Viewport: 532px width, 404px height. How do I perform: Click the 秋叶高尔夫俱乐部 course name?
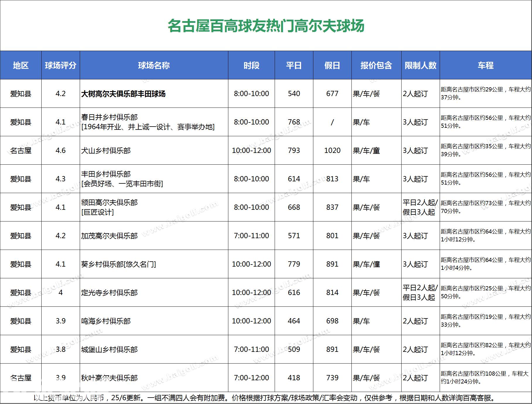click(109, 378)
